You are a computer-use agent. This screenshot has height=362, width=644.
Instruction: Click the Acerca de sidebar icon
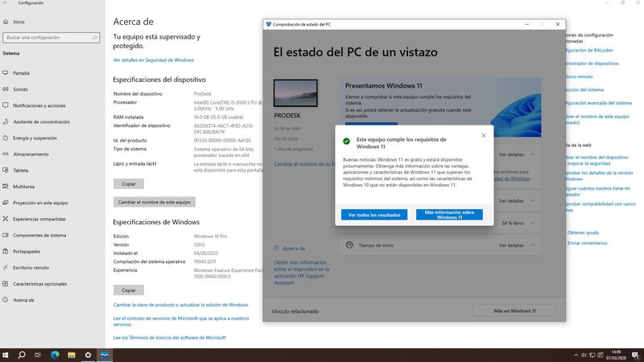point(6,299)
